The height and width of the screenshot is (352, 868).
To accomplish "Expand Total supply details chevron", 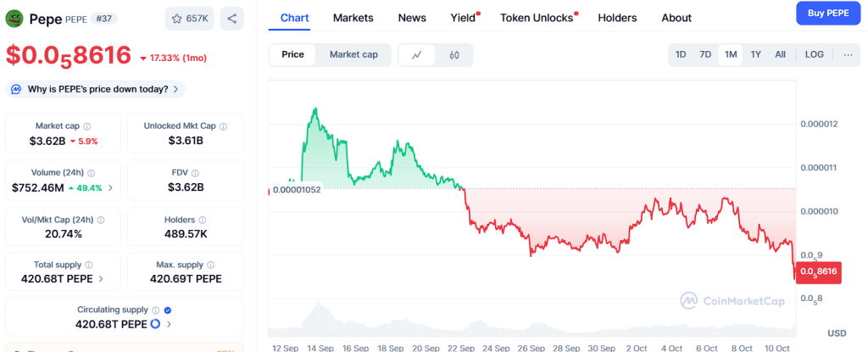I will click(x=102, y=278).
